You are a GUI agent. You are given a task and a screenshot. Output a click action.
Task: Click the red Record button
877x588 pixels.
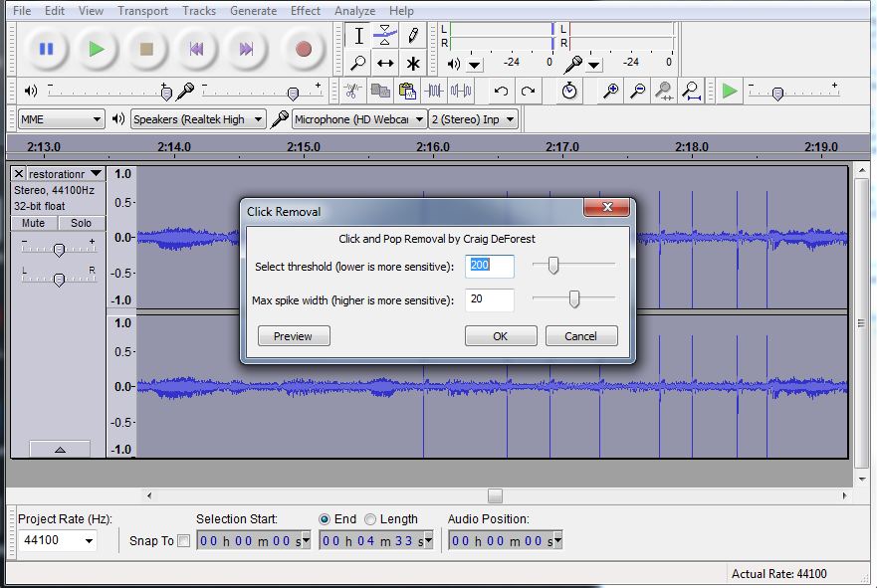coord(304,49)
